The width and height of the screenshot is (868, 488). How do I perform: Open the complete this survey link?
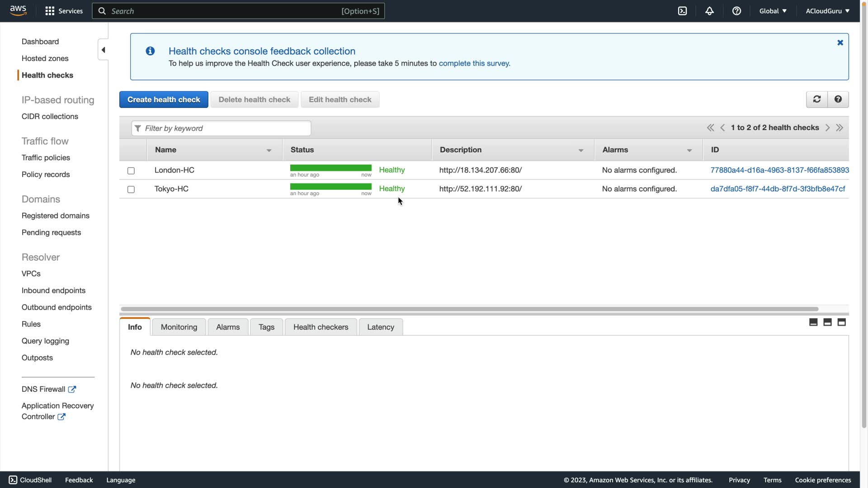coord(474,63)
